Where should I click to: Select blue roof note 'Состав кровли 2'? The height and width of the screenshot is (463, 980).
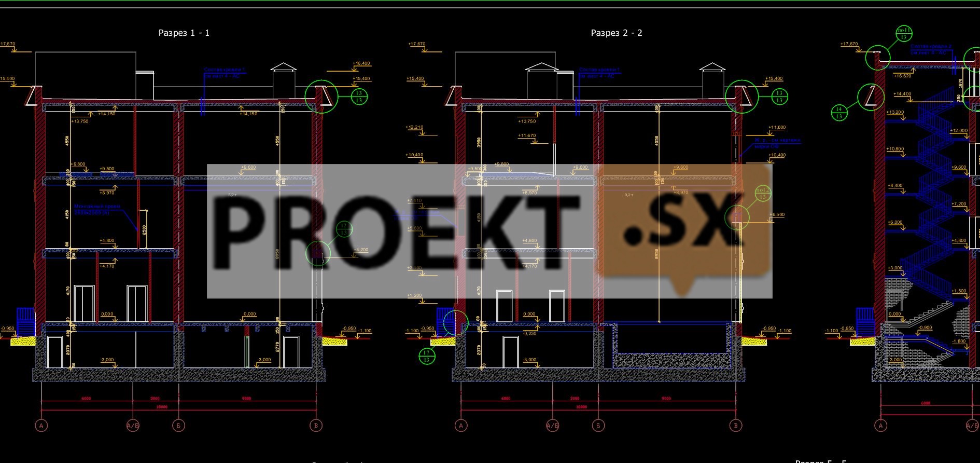tap(931, 46)
